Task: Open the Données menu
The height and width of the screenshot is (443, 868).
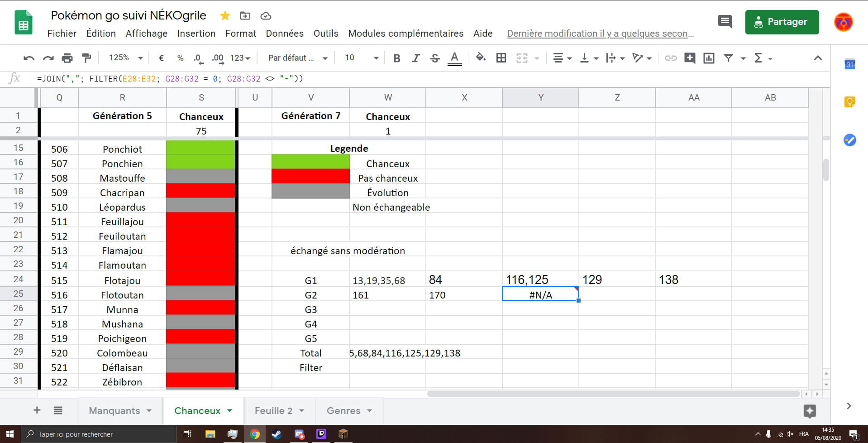Action: tap(285, 34)
